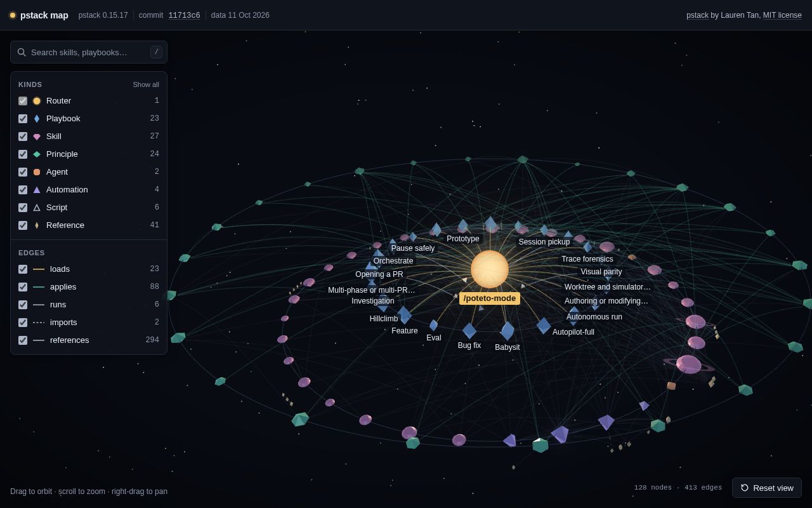This screenshot has height=508, width=812.
Task: Click the Router kind sun icon
Action: 37,101
